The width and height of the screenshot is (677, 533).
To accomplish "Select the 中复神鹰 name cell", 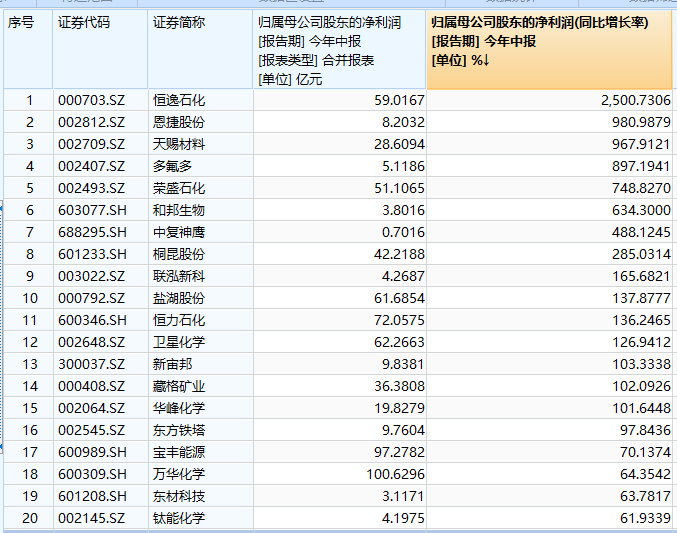I will (x=200, y=232).
